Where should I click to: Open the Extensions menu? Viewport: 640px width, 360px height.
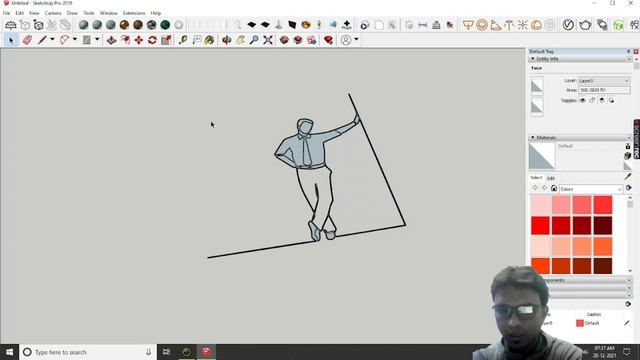134,13
